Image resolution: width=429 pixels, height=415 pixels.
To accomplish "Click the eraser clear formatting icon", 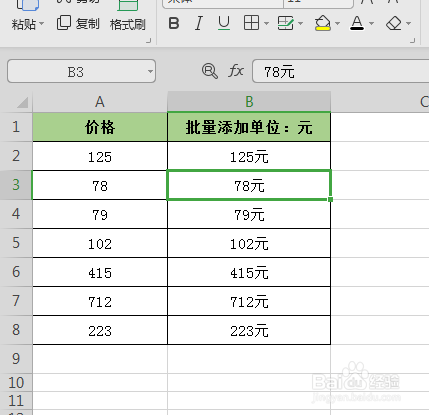I will 394,23.
